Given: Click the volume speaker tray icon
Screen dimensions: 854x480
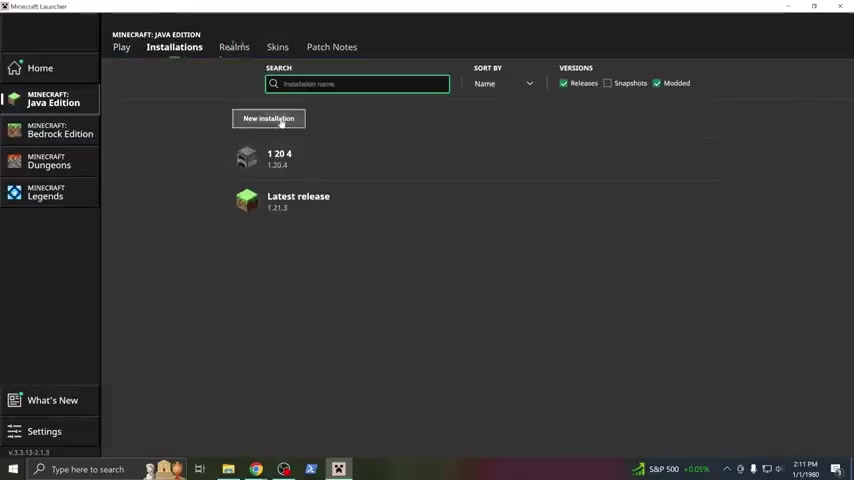Looking at the screenshot, I should pos(779,469).
